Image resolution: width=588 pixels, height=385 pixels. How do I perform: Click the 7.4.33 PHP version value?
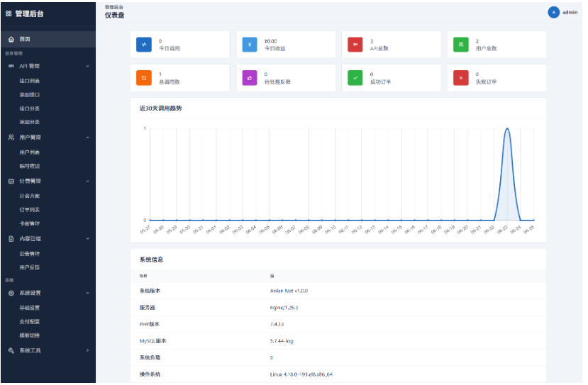tap(277, 325)
